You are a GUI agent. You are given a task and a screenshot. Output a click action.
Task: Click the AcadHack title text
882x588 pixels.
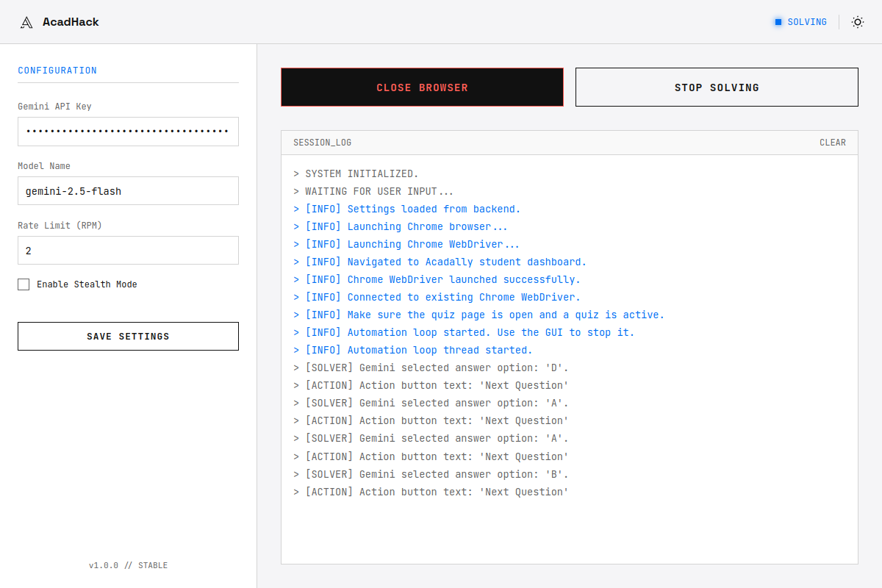tap(71, 21)
